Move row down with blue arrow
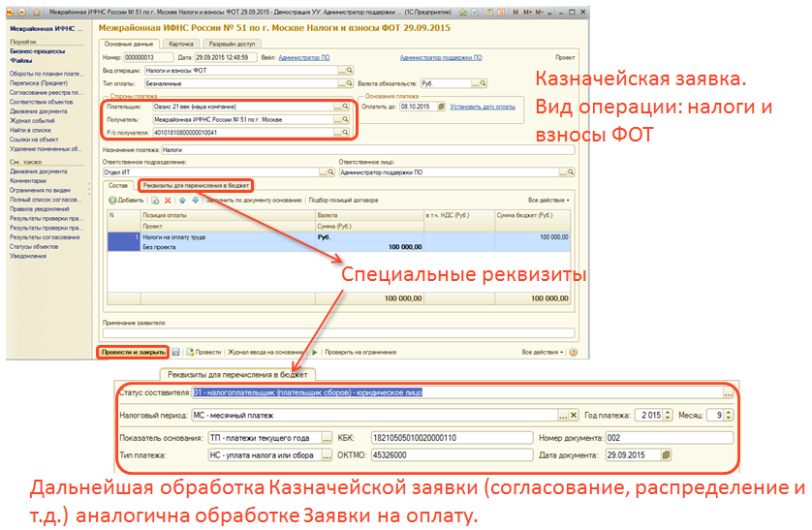Viewport: 812px width, 530px height. [195, 200]
